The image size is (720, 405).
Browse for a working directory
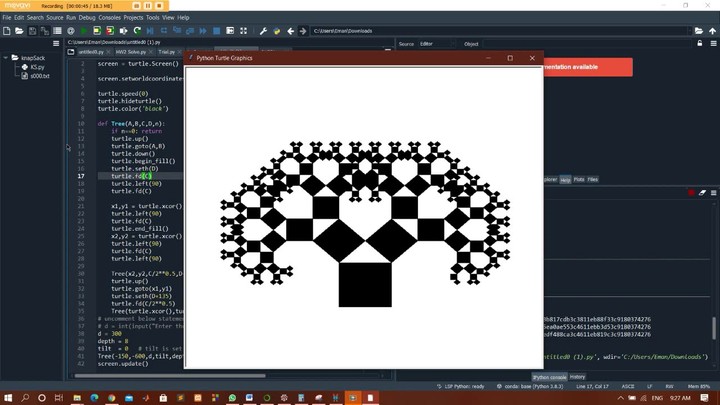698,31
